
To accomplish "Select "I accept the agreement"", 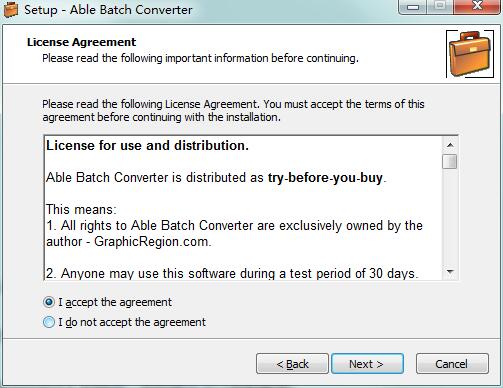I will [x=49, y=302].
